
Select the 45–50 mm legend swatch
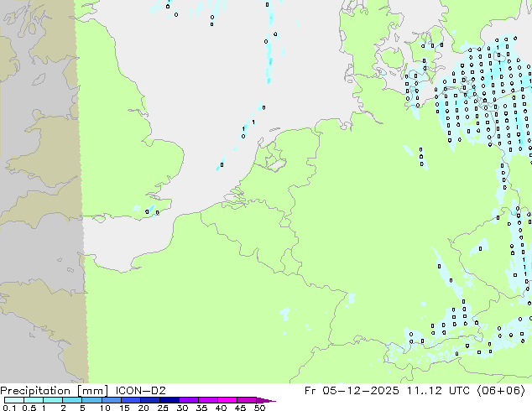pyautogui.click(x=247, y=400)
